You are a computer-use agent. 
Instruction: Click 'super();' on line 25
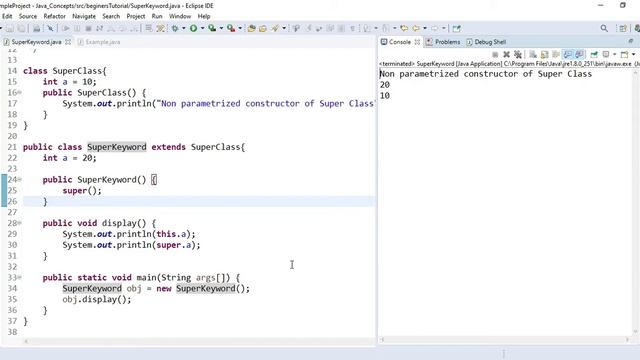click(82, 191)
